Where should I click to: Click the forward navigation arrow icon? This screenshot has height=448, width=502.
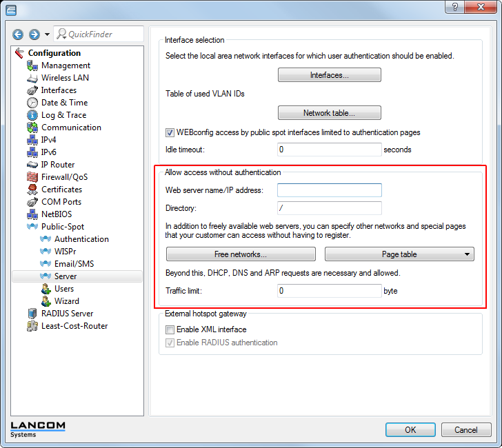[x=34, y=34]
